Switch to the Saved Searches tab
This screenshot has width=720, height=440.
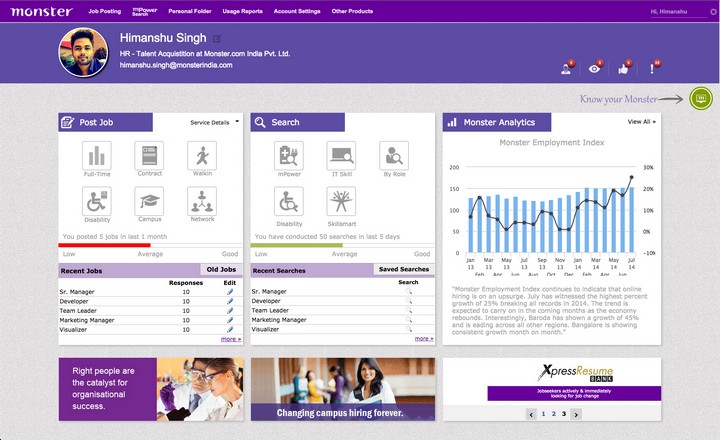404,269
